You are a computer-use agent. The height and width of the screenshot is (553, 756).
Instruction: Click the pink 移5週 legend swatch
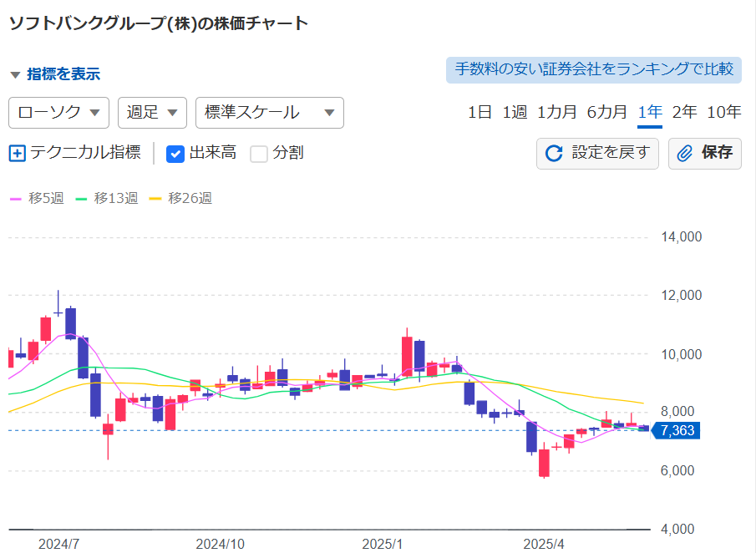coord(16,199)
